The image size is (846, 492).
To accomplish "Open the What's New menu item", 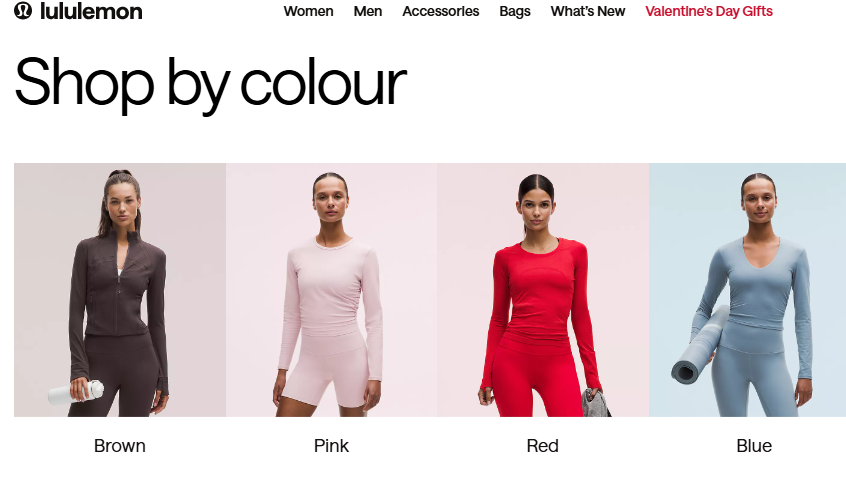I will 588,11.
